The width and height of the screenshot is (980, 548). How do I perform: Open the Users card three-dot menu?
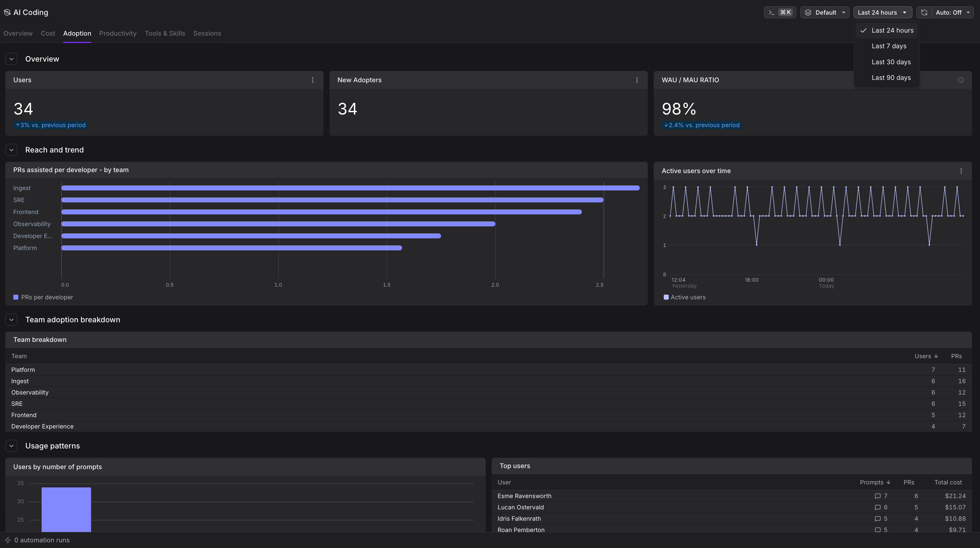(313, 80)
